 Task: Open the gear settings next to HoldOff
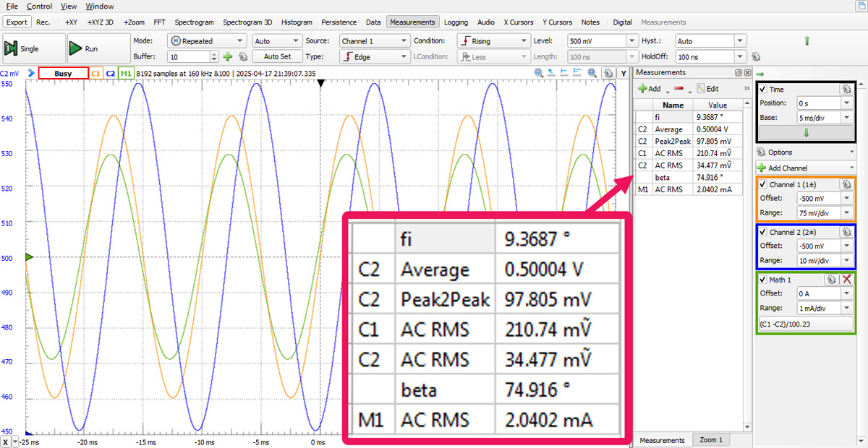tap(756, 56)
